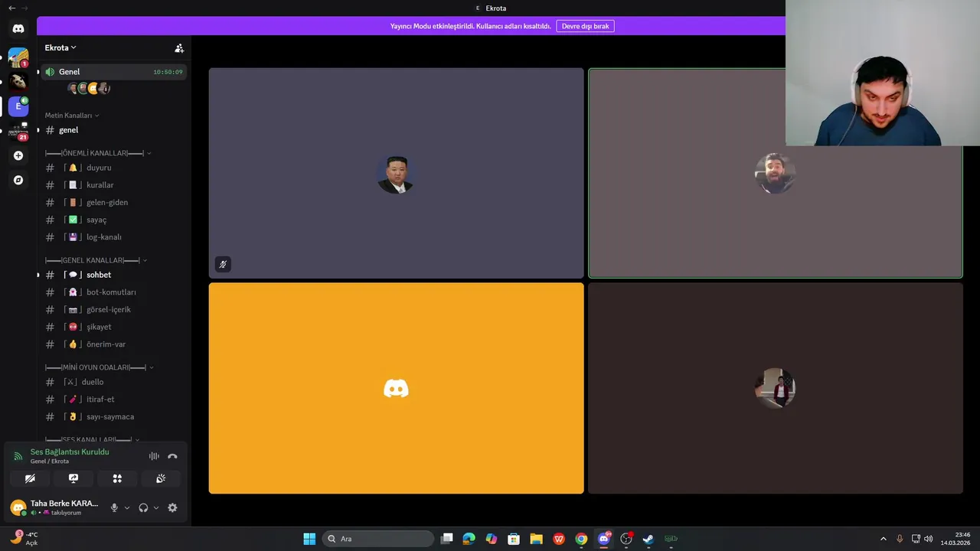Open the duyuru channel

pos(113,168)
